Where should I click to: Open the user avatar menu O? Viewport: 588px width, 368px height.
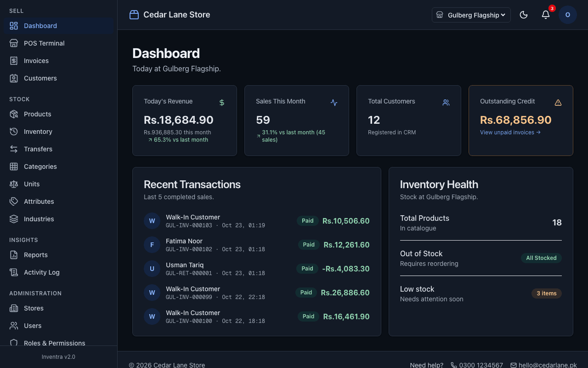[x=568, y=15]
